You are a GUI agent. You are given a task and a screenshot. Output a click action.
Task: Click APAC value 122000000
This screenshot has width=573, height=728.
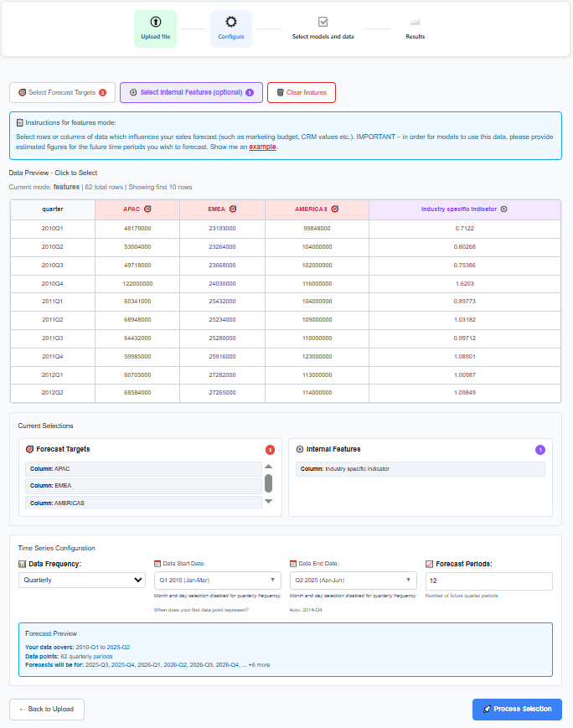pyautogui.click(x=137, y=284)
